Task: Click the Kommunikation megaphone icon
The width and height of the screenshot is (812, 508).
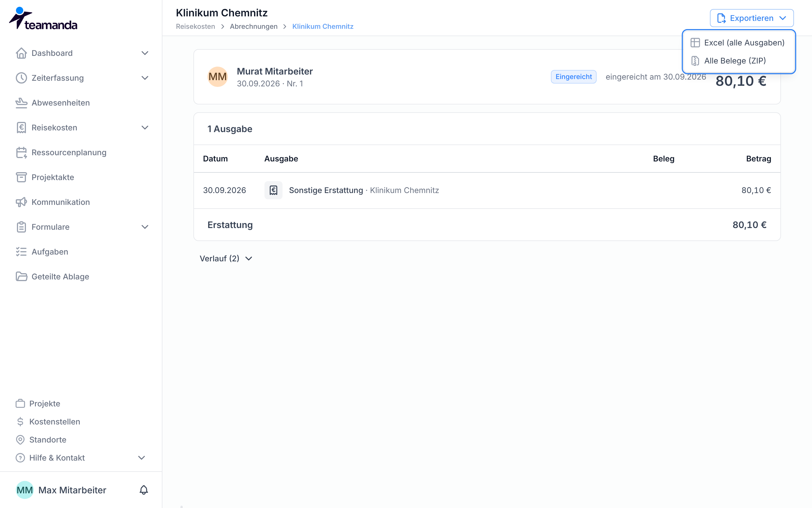Action: pos(21,202)
